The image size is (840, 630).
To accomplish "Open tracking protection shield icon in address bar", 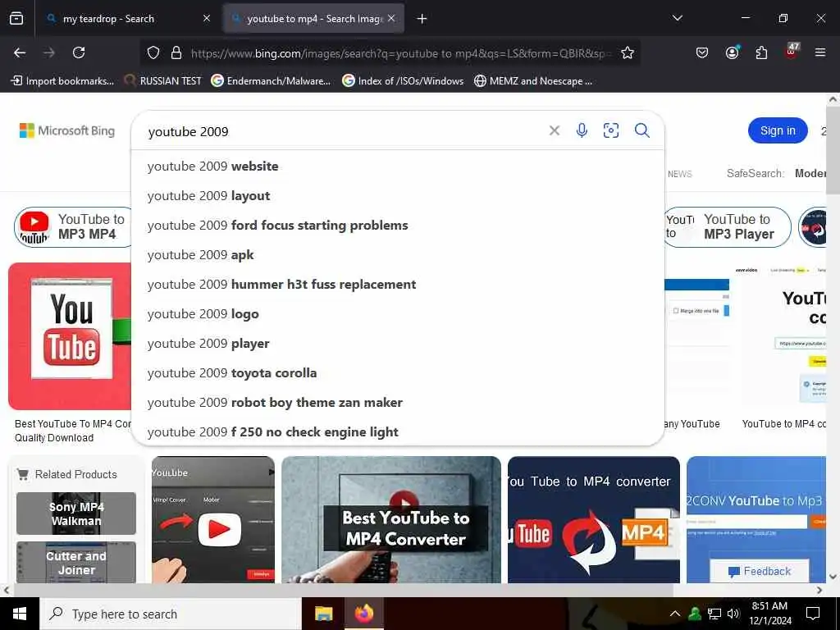I will (x=153, y=52).
